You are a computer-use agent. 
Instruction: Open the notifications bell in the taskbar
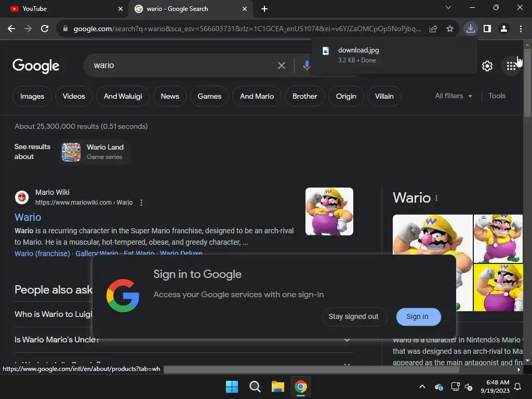518,387
